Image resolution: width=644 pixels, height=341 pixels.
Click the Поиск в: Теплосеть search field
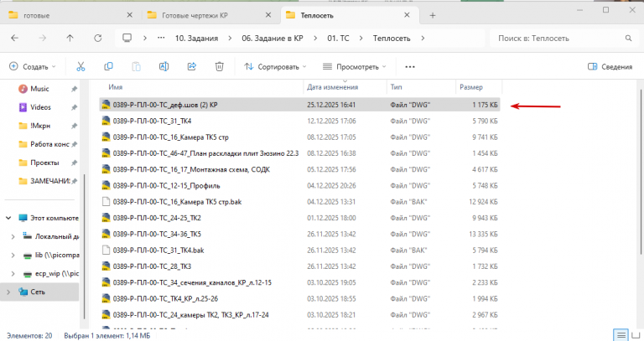click(x=563, y=39)
